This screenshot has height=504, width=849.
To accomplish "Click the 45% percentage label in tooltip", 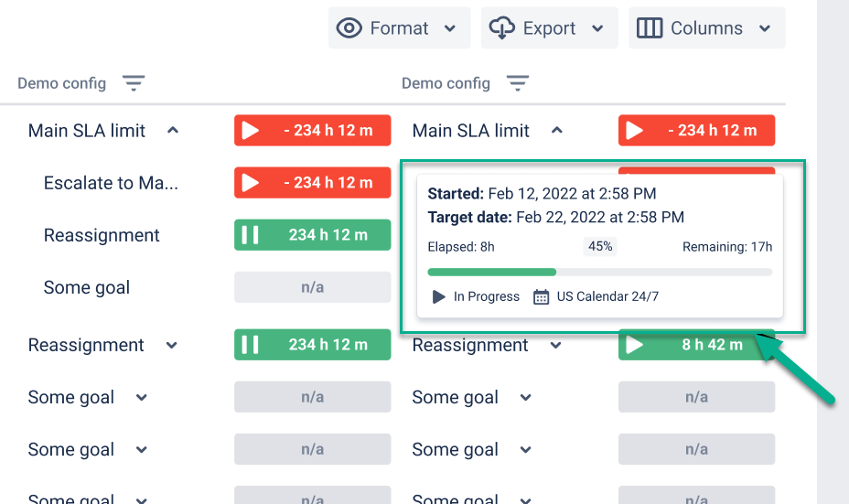I will click(600, 246).
